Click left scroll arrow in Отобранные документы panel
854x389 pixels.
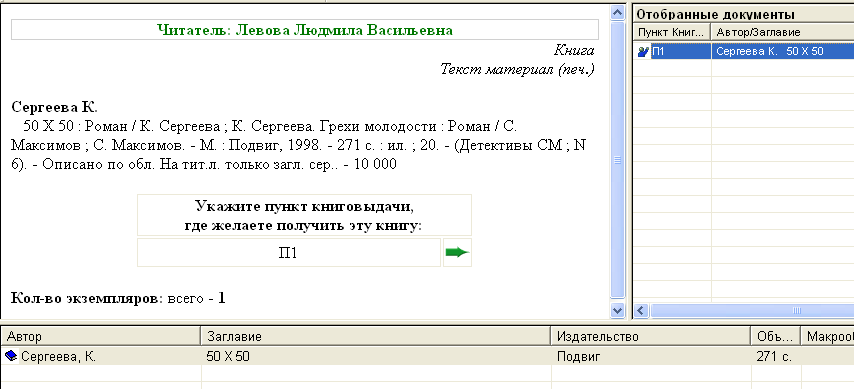[x=640, y=311]
